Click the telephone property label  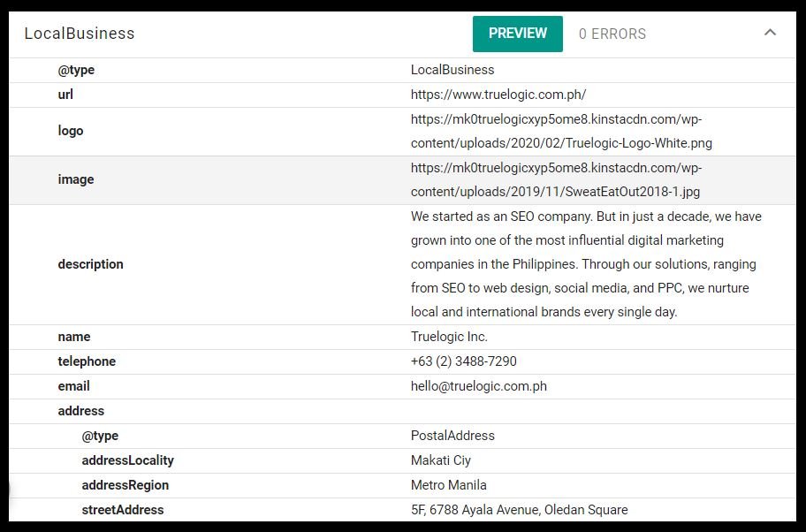pyautogui.click(x=87, y=361)
